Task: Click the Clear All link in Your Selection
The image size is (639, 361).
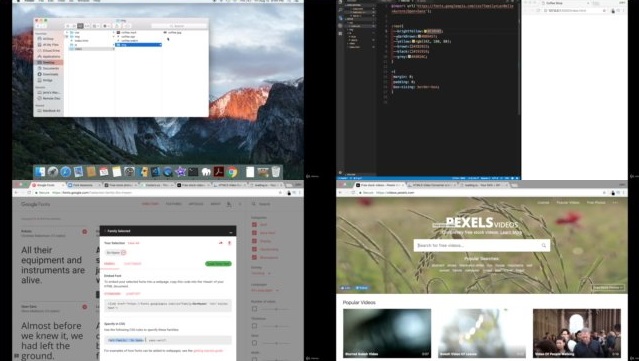Action: click(x=134, y=243)
